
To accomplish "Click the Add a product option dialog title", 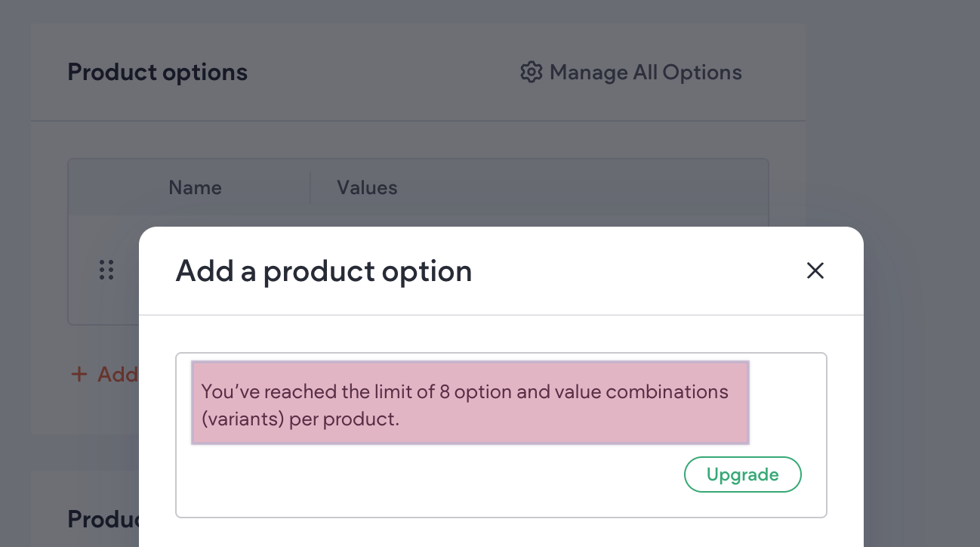I will coord(323,270).
